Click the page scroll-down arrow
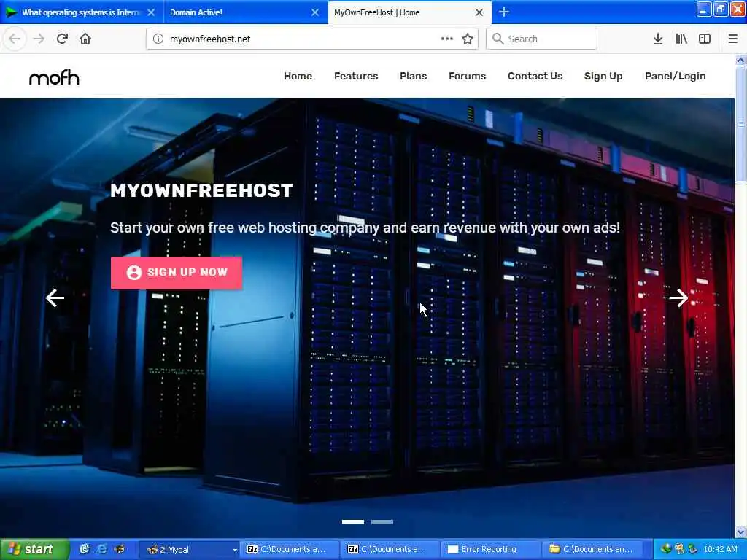The image size is (747, 560). click(740, 532)
